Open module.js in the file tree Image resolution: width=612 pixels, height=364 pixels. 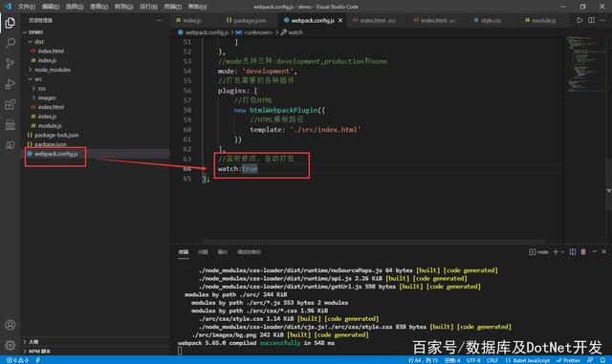coord(50,125)
